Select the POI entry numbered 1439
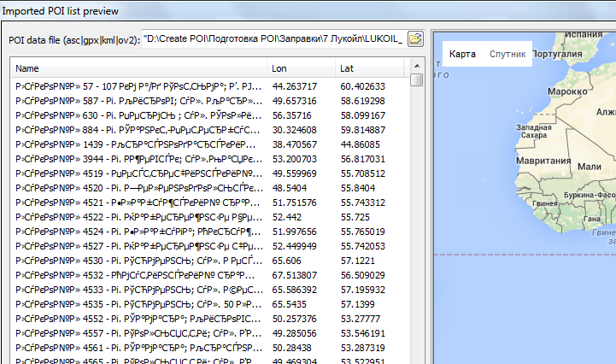Image resolution: width=616 pixels, height=364 pixels. pos(137,144)
